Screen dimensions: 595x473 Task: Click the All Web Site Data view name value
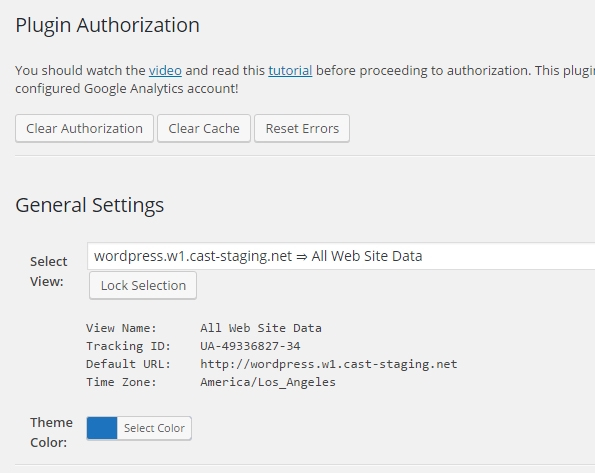[x=261, y=328]
